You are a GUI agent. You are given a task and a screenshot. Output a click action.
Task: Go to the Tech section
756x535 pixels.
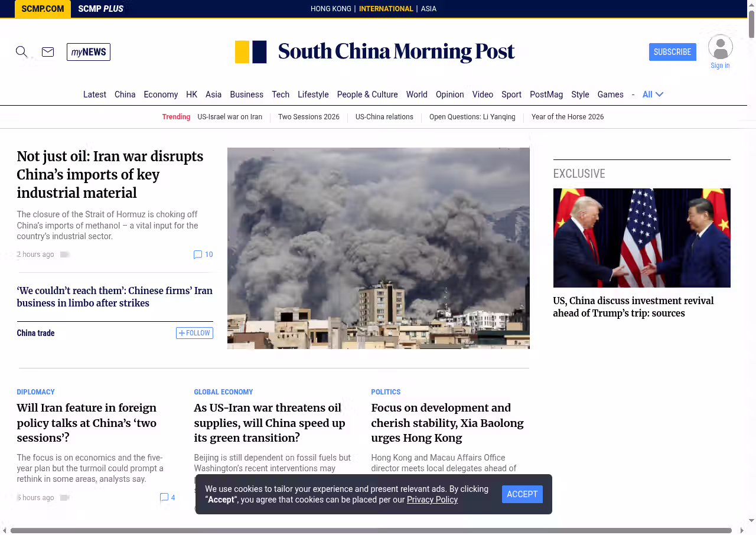click(x=281, y=94)
